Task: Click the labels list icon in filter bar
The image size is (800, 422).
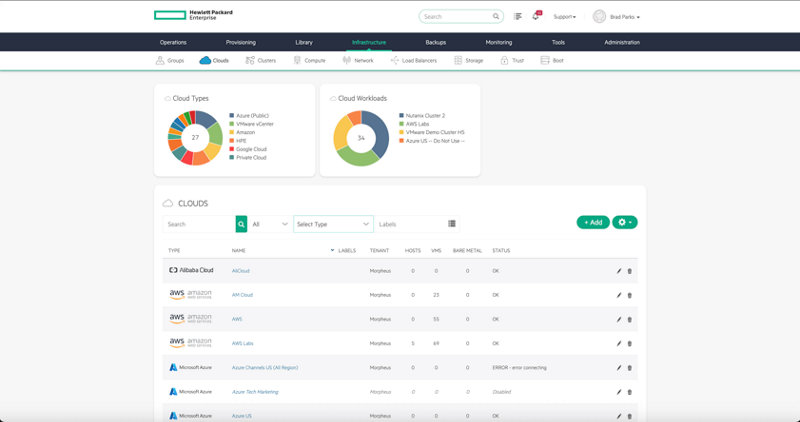Action: click(x=452, y=224)
